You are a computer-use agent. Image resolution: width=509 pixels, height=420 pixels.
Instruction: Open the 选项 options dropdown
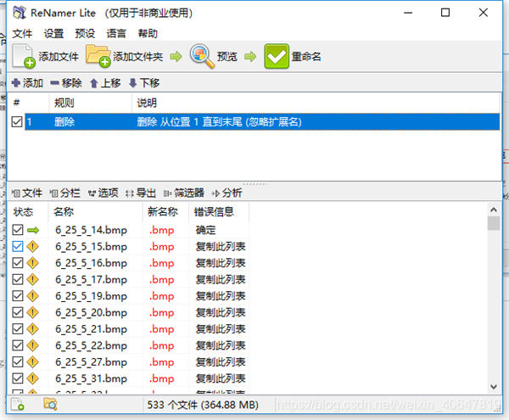click(103, 193)
